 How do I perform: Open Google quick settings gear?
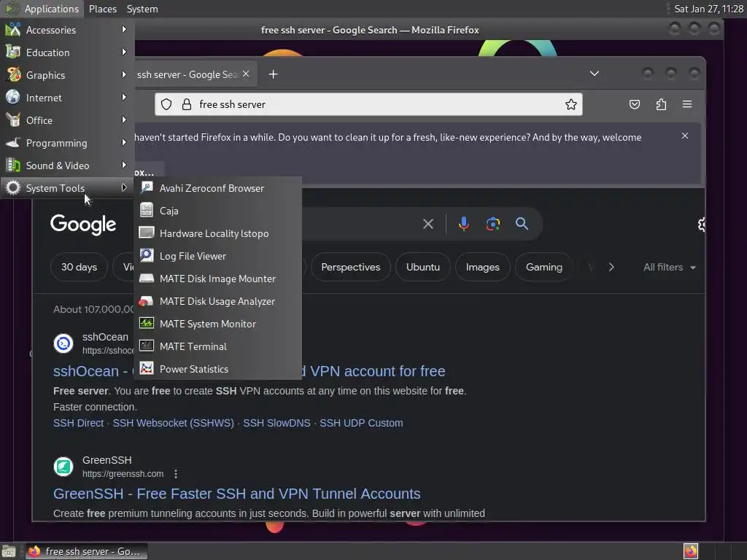point(701,225)
